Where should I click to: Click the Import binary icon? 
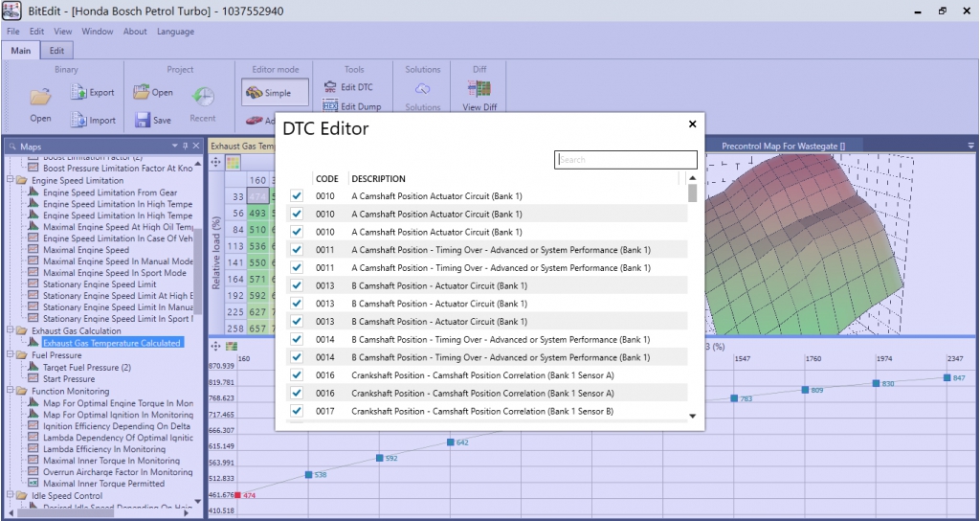click(x=78, y=120)
